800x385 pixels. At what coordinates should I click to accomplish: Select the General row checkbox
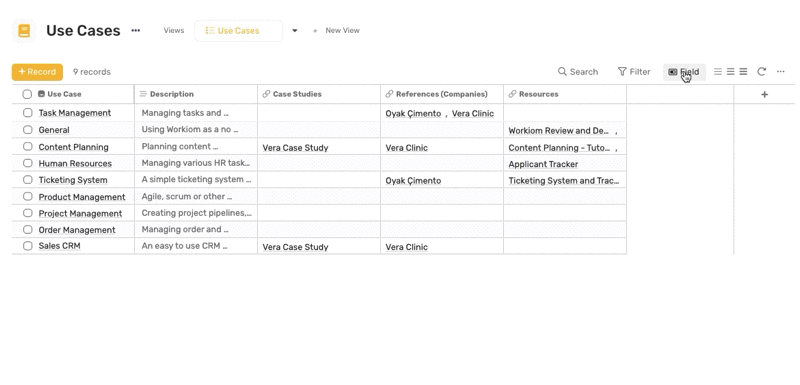tap(28, 130)
